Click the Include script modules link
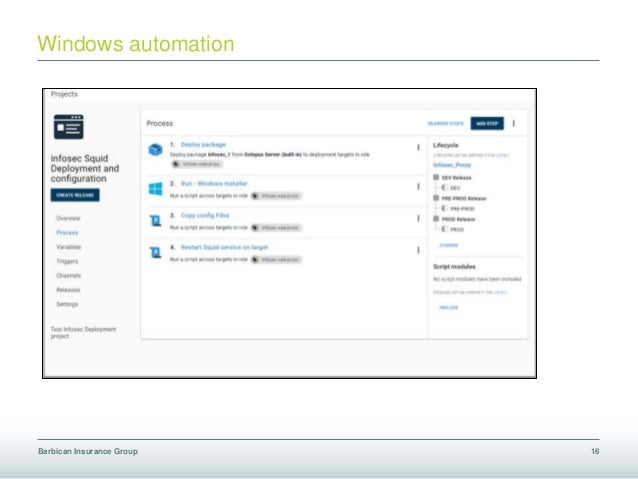The height and width of the screenshot is (479, 638). click(x=449, y=307)
